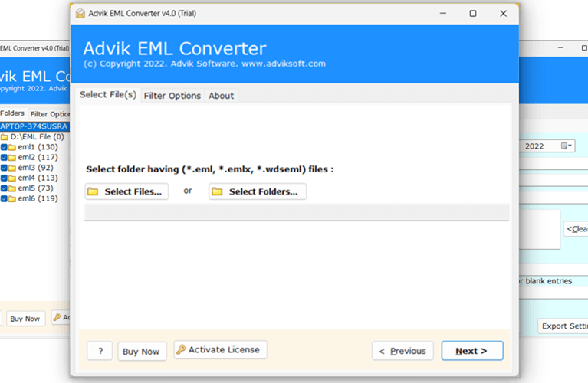Select the LAPTOP-374SUSRA root tree node
Image resolution: width=588 pixels, height=383 pixels.
click(34, 126)
